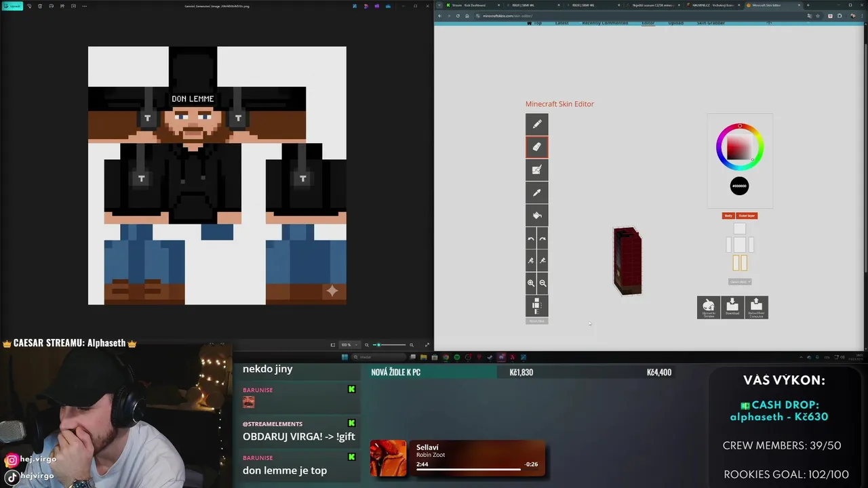Open the Editor navigation link
The width and height of the screenshot is (868, 488).
click(648, 23)
